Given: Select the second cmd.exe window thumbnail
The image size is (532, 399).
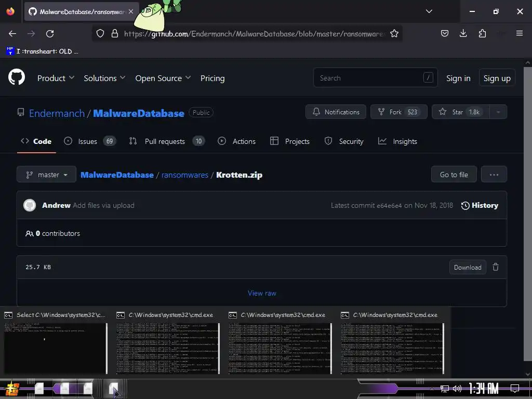Looking at the screenshot, I should coord(168,343).
